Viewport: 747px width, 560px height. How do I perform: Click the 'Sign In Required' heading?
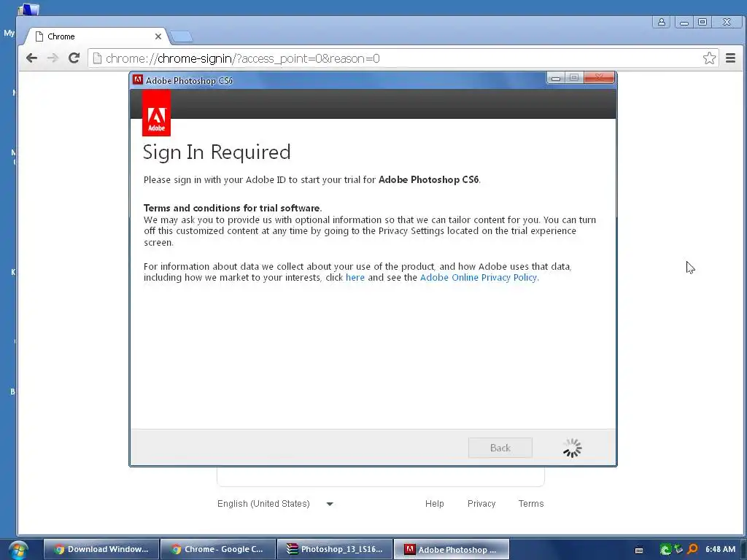(x=217, y=152)
